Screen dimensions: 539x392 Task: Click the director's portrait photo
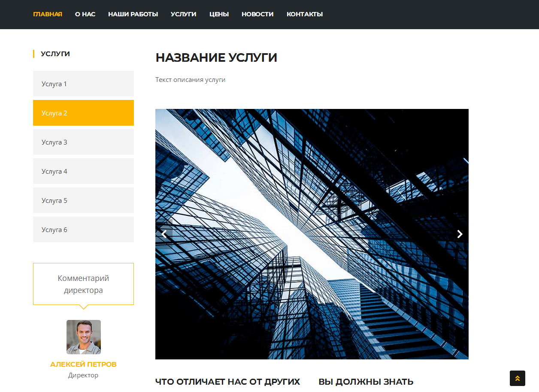click(x=83, y=337)
